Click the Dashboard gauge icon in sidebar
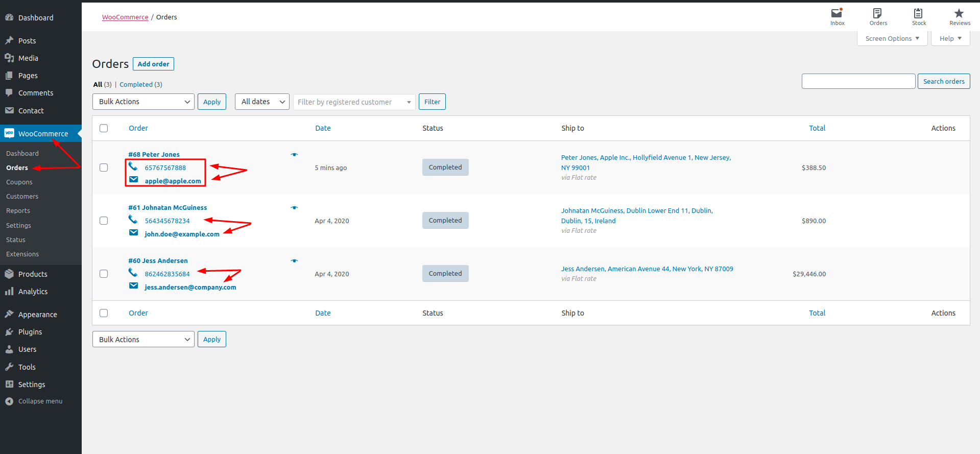The width and height of the screenshot is (980, 454). (x=9, y=17)
